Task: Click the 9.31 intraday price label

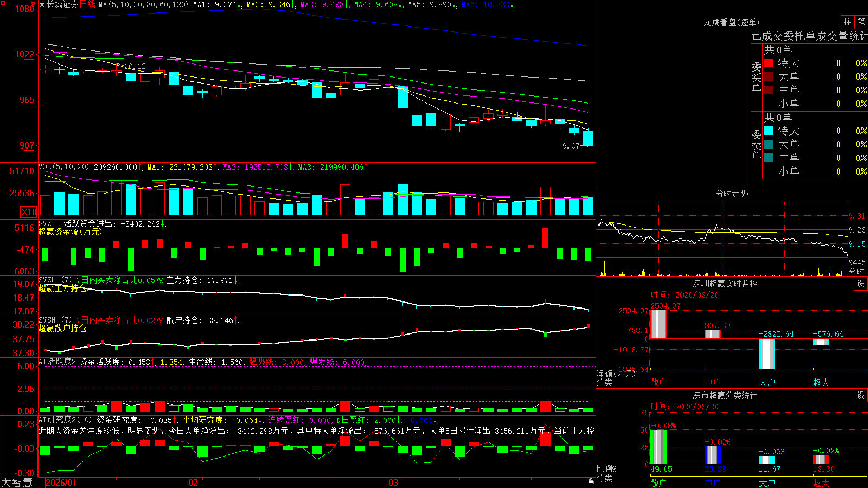Action: coord(857,216)
